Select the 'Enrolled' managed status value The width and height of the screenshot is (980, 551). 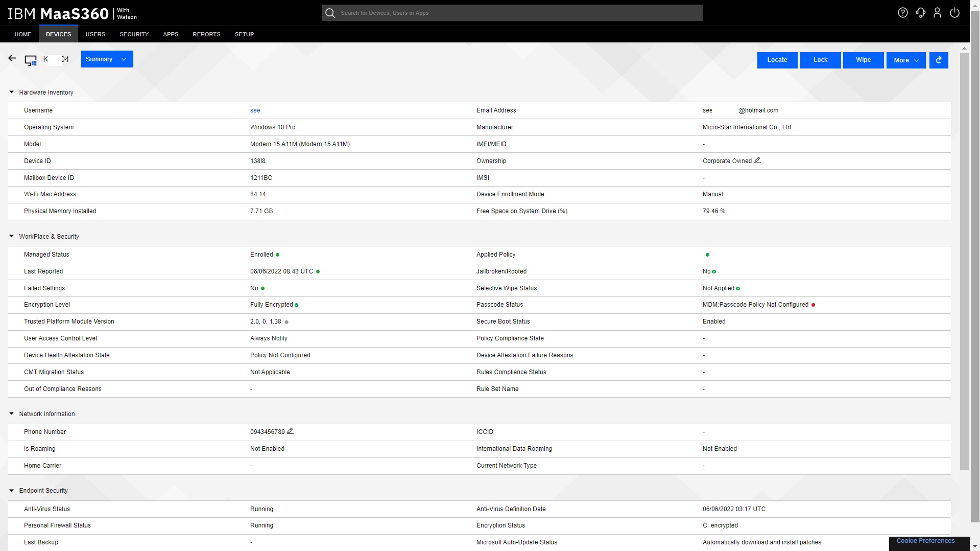point(261,255)
